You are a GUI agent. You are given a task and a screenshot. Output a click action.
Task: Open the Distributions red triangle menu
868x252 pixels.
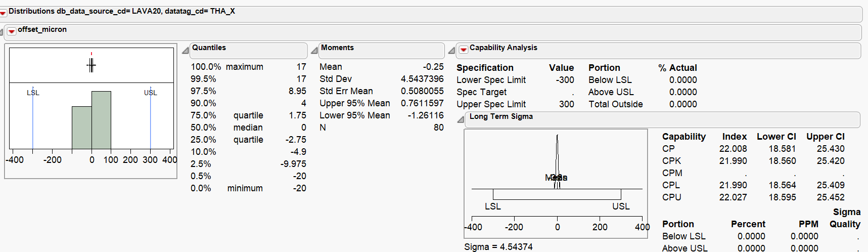(3, 12)
